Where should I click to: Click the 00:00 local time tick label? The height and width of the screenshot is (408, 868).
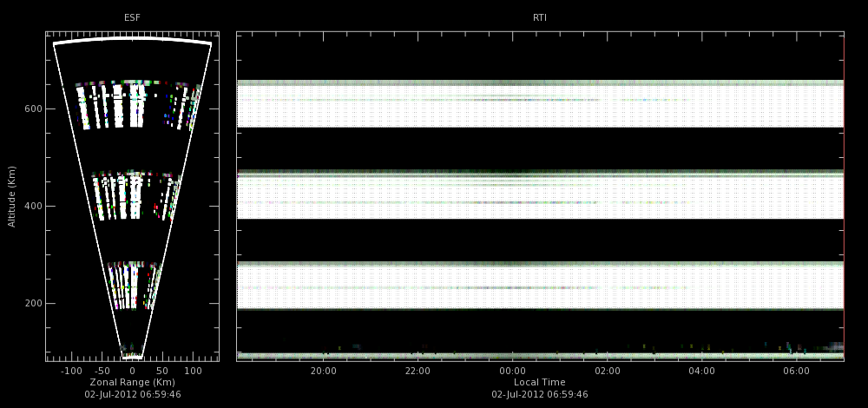click(513, 371)
